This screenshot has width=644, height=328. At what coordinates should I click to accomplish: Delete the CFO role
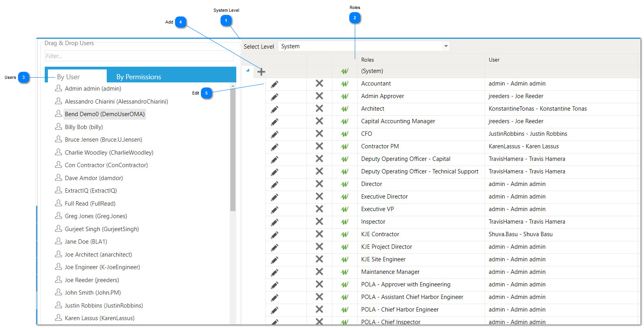(x=319, y=133)
